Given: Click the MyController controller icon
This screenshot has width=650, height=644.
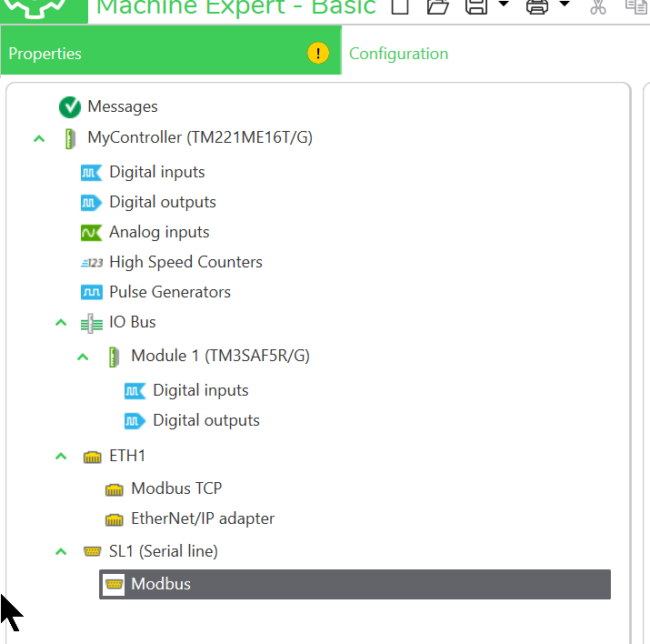Looking at the screenshot, I should pos(70,138).
